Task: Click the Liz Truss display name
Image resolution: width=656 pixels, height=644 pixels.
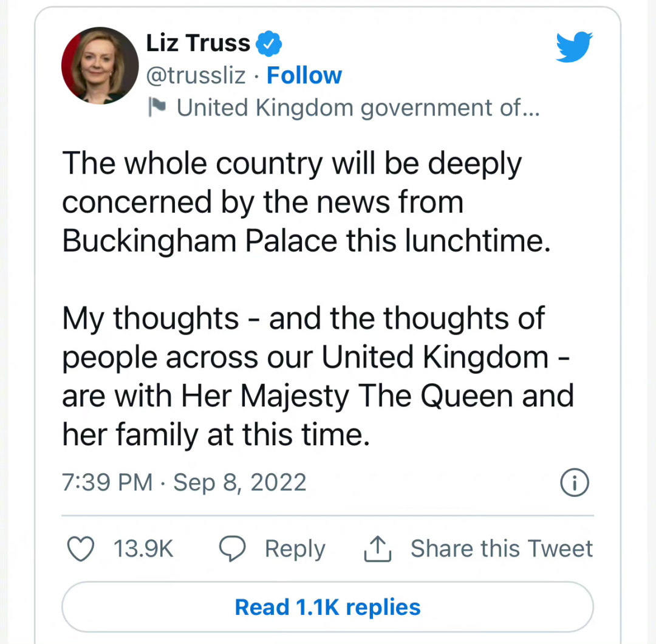Action: tap(198, 43)
